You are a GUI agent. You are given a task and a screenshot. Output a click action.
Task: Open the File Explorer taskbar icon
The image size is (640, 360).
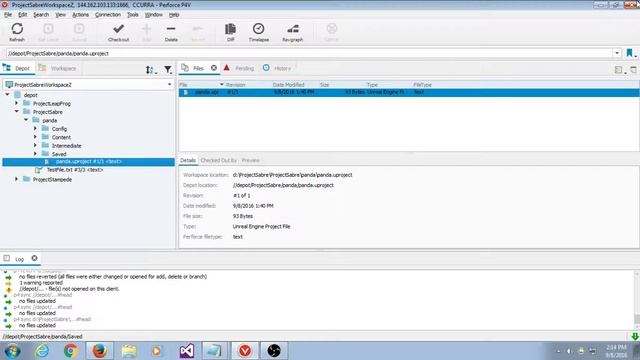129,351
